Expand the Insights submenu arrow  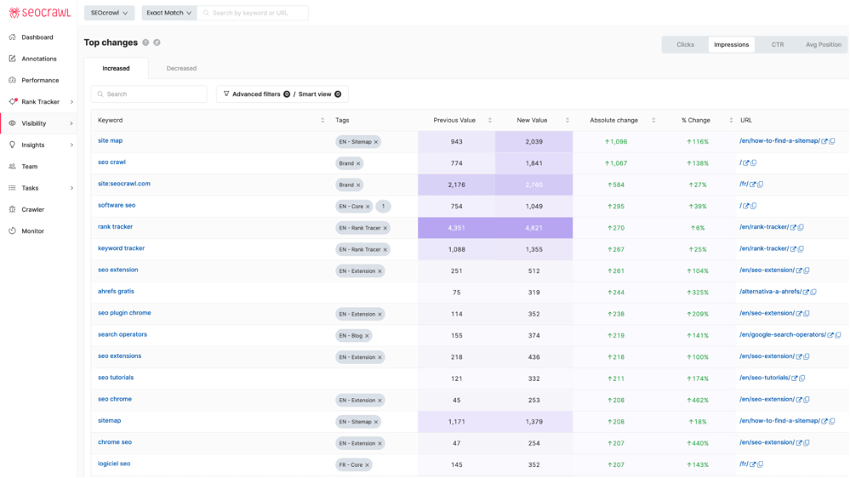pos(72,145)
